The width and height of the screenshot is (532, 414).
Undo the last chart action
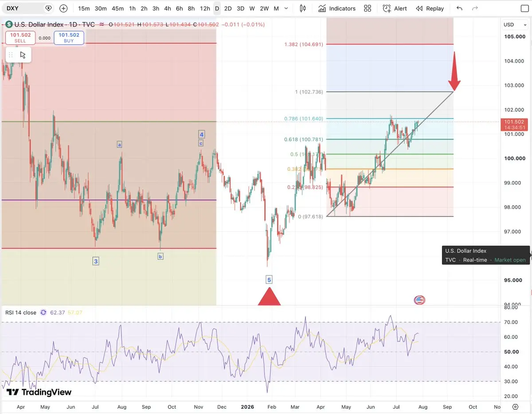459,8
